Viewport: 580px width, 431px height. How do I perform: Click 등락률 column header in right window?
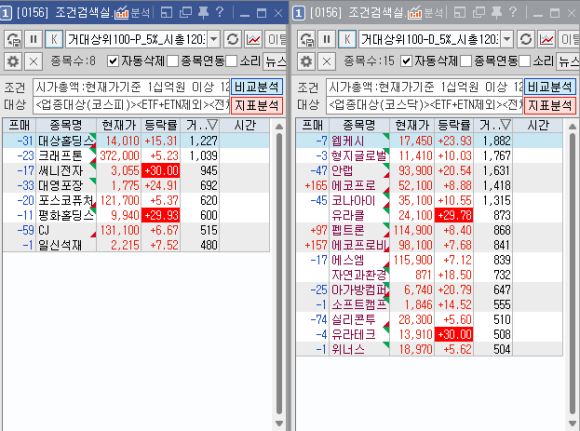click(454, 125)
